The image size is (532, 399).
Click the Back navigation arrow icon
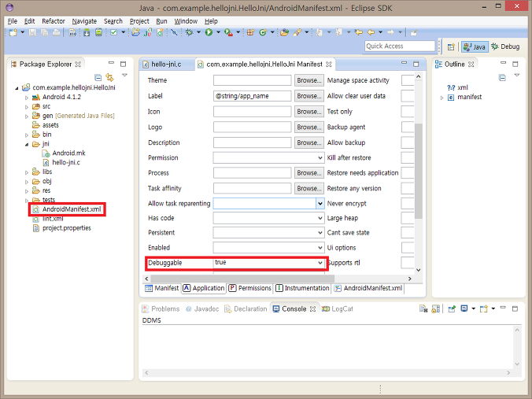pyautogui.click(x=371, y=32)
